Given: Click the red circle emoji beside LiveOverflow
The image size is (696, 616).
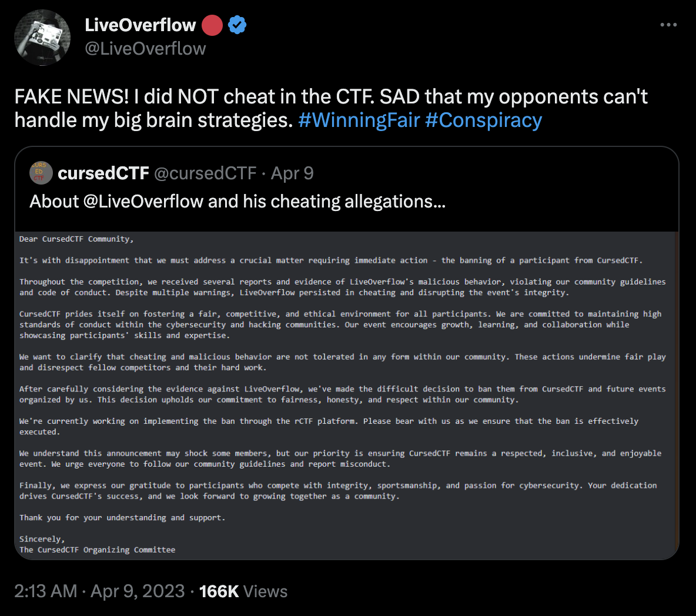Looking at the screenshot, I should (x=212, y=25).
